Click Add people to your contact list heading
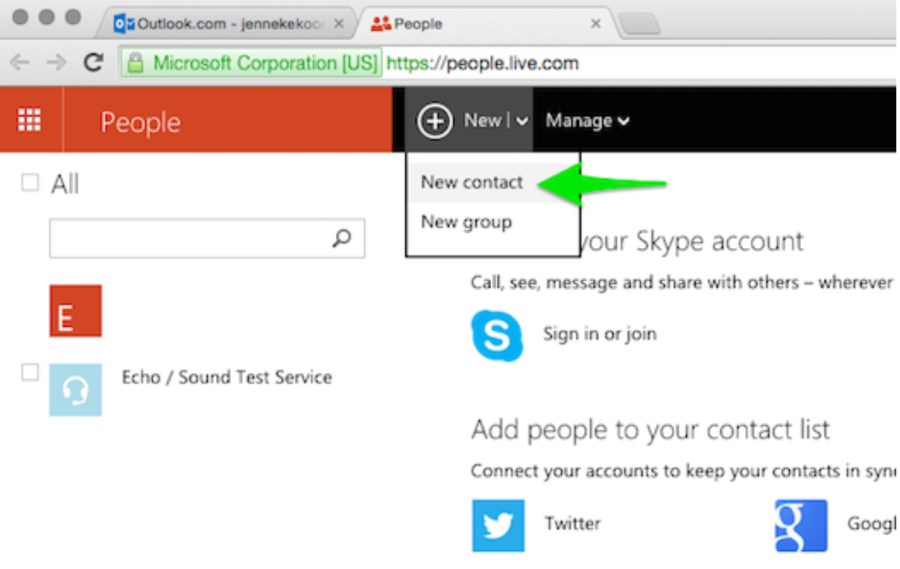 click(650, 429)
